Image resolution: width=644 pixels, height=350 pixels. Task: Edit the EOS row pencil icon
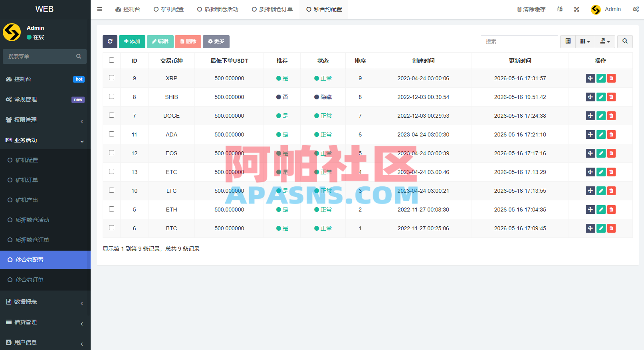pos(601,153)
